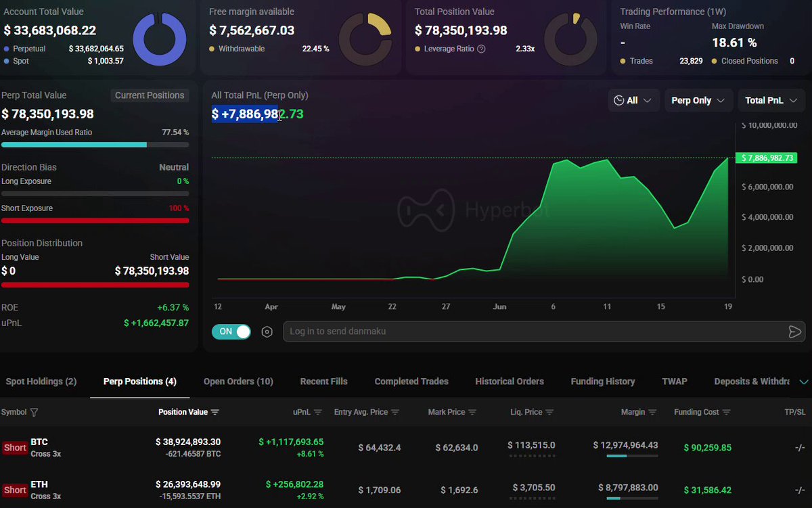Click the Perpetual $ 33,682,064.65 value
Image resolution: width=812 pixels, height=508 pixels.
96,49
